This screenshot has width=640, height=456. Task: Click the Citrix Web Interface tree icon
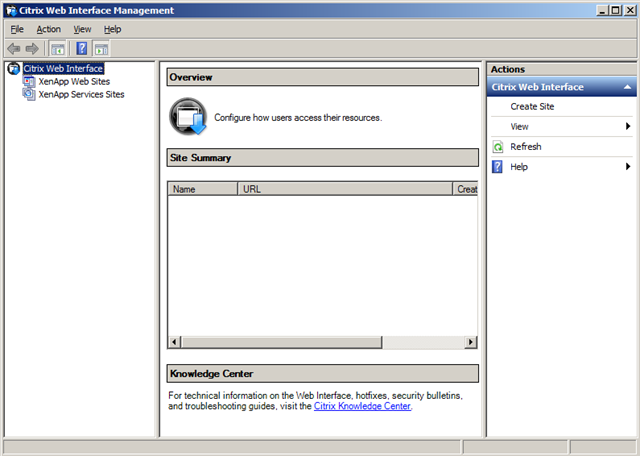coord(13,69)
